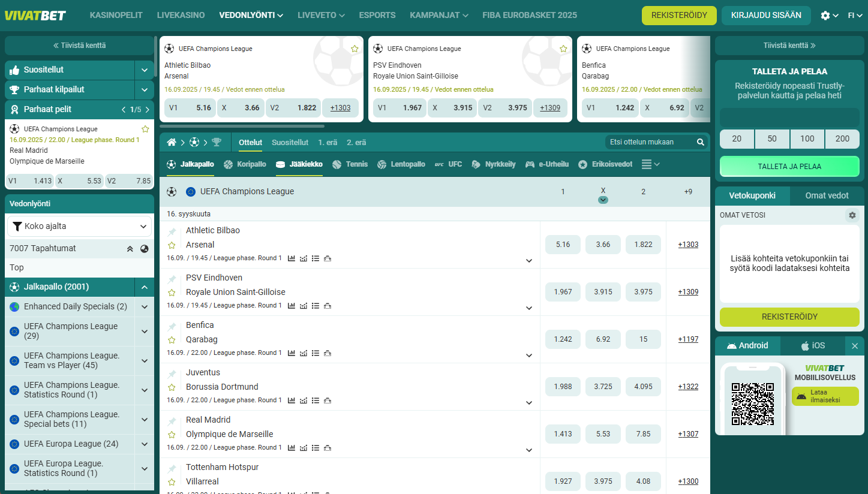The image size is (868, 494).
Task: Switch to the Omat vedot tab
Action: 827,195
